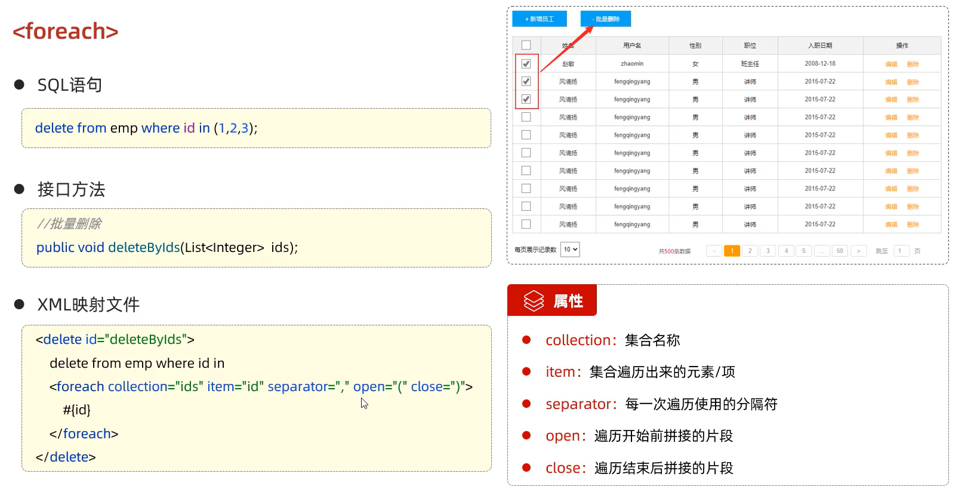Click the 职位 column header
Viewport: 980px width, 486px height.
tap(750, 45)
